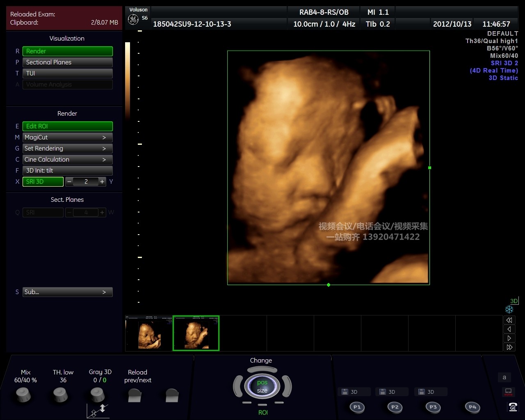Viewport: 525px width, 420px height.
Task: Click the single left arrow clipboard button
Action: click(x=509, y=329)
